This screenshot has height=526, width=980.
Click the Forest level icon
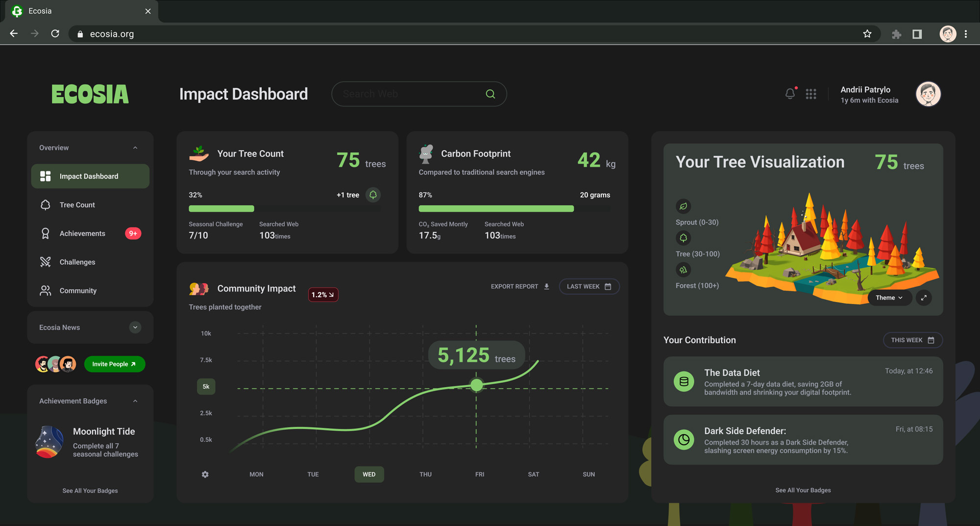coord(683,270)
